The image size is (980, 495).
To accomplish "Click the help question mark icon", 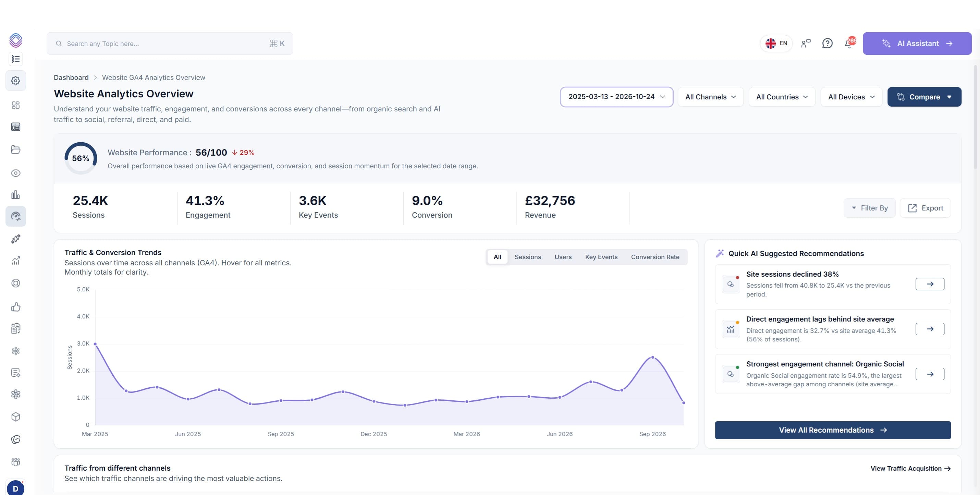I will click(x=828, y=44).
